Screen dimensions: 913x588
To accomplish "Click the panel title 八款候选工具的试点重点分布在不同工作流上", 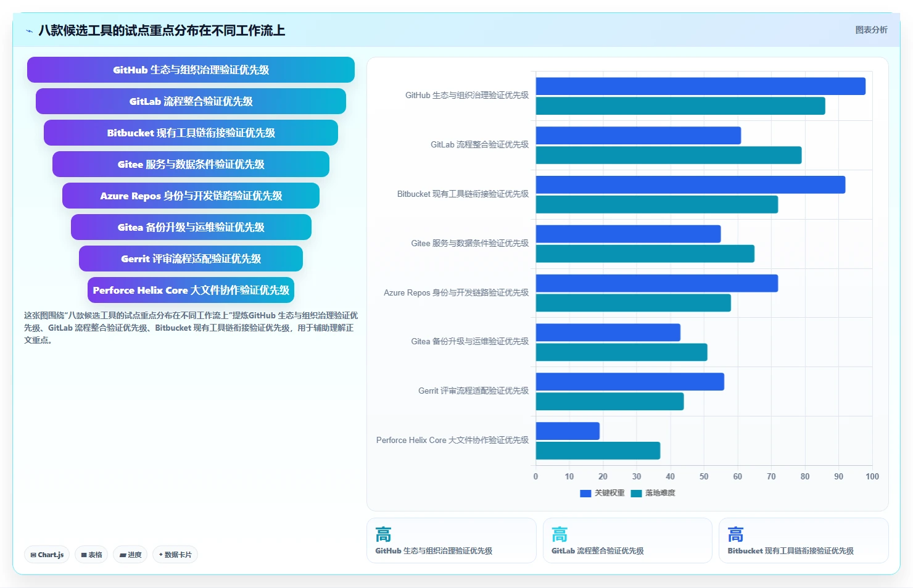I will pyautogui.click(x=162, y=30).
